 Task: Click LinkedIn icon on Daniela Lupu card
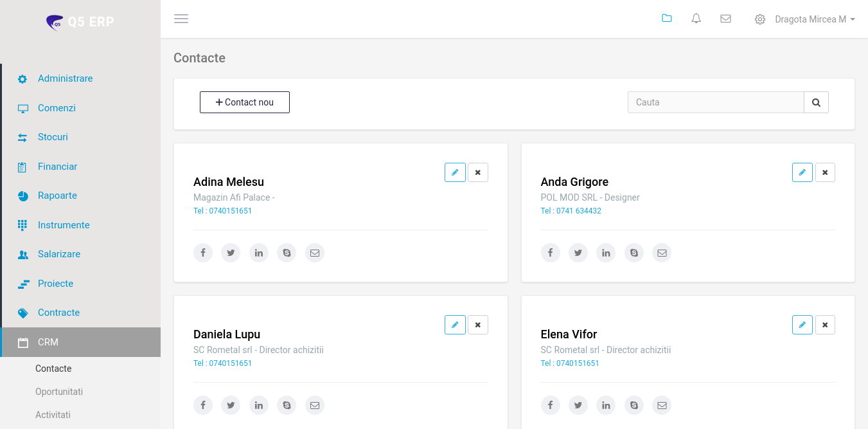pyautogui.click(x=259, y=405)
